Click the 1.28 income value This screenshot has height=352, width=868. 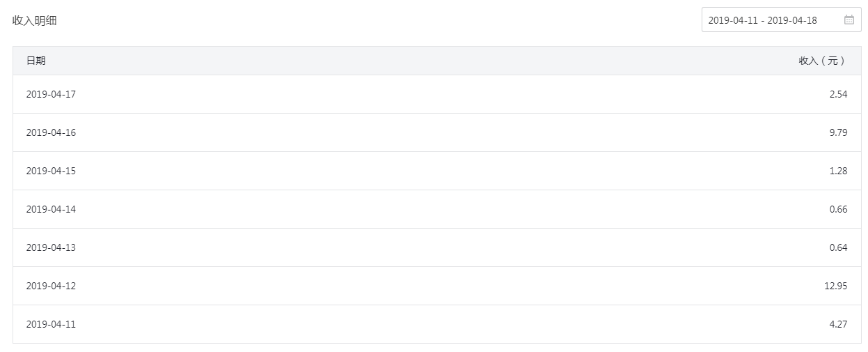838,171
